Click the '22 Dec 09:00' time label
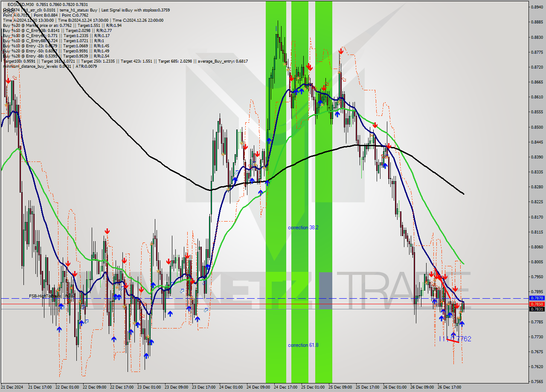Screen dimensions: 546x392 tap(94, 387)
